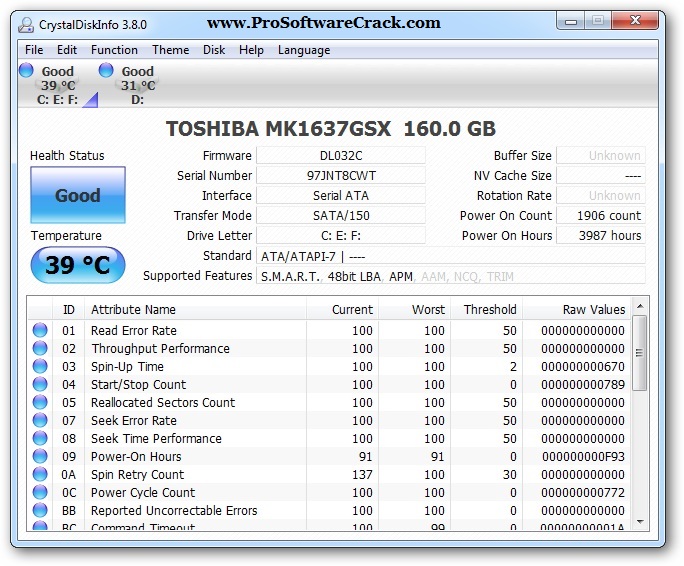Image resolution: width=684 pixels, height=566 pixels.
Task: Select the Spin Retry Count row name
Action: [137, 474]
